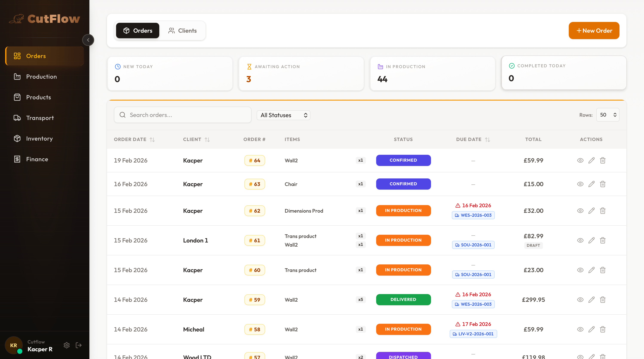The image size is (644, 359).
Task: Select the Orders tab
Action: pos(137,31)
